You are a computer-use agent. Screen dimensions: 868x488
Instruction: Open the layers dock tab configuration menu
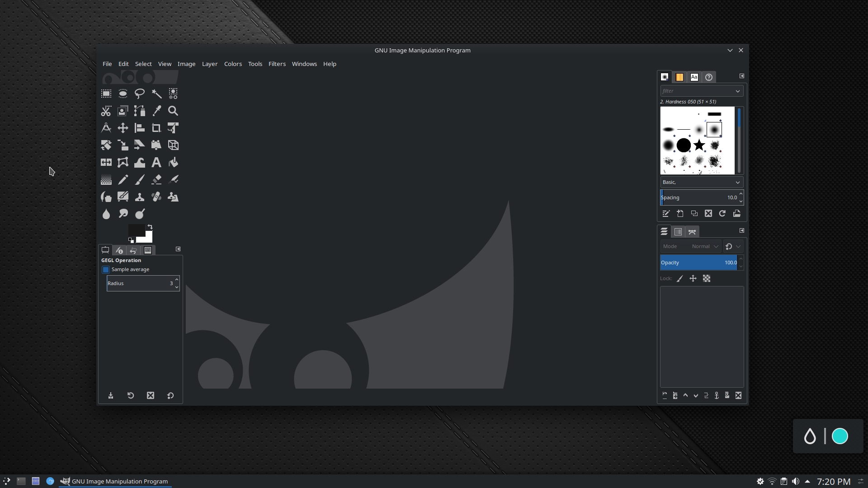[742, 230]
